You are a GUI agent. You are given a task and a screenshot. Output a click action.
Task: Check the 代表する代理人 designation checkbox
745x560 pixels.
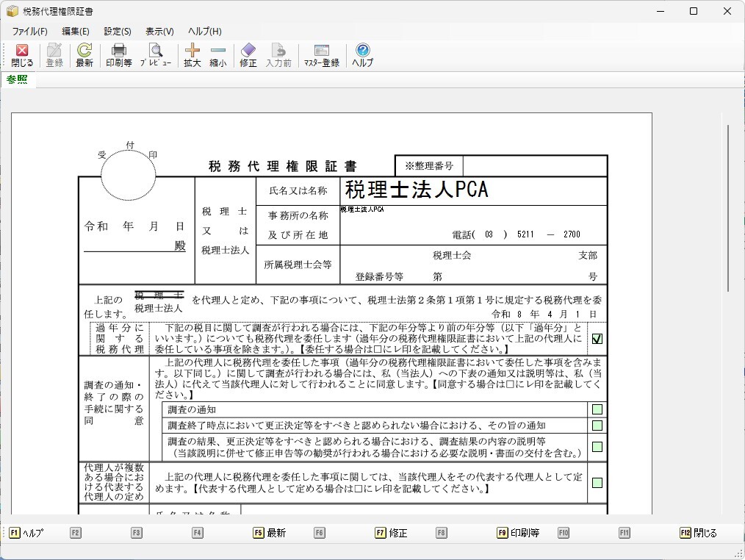pos(597,483)
